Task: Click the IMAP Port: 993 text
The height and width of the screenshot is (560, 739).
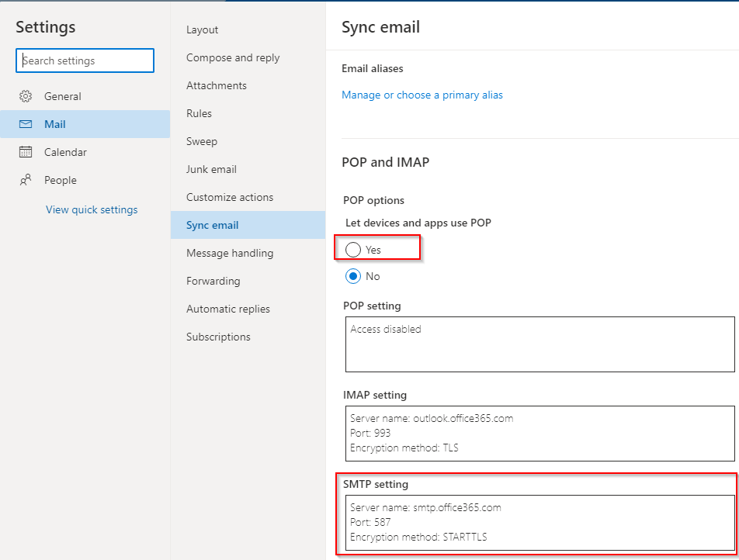Action: [370, 433]
